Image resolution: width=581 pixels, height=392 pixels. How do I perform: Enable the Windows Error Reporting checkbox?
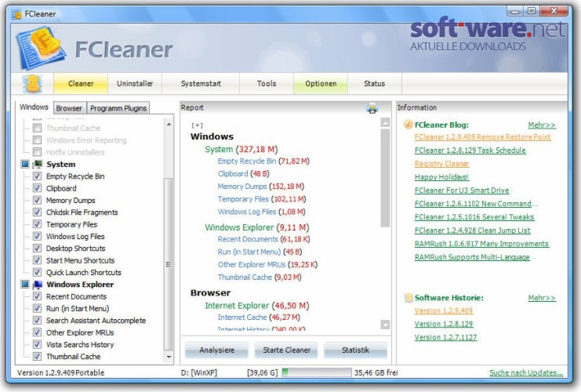[x=37, y=140]
